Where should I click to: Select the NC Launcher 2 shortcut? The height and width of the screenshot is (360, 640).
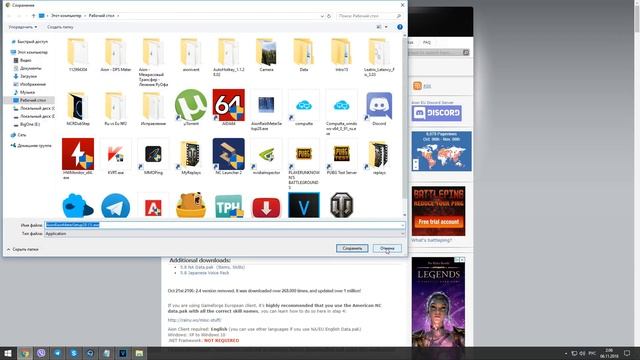tap(229, 154)
